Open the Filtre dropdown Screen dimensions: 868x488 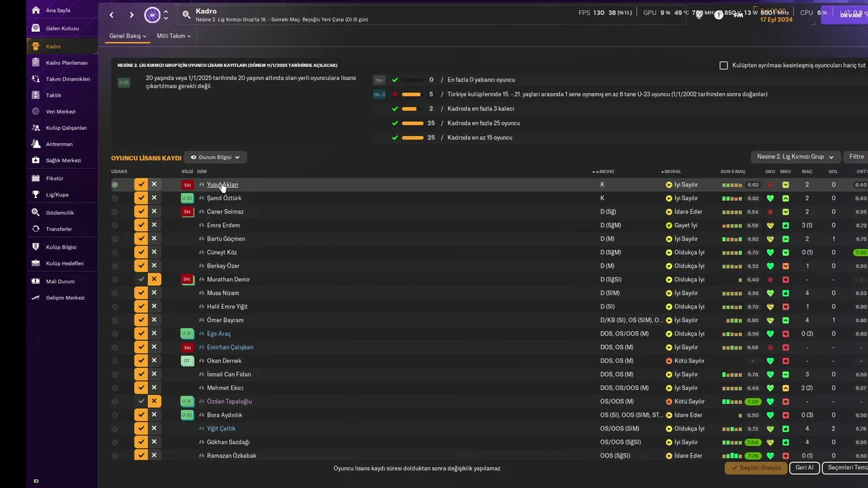coord(856,157)
